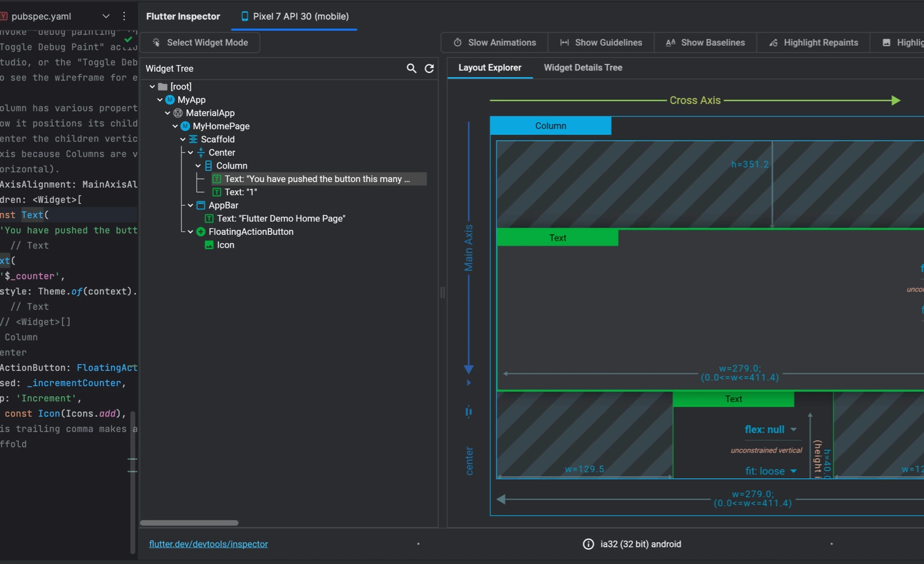Click the Show Guidelines icon
This screenshot has width=924, height=564.
[564, 42]
